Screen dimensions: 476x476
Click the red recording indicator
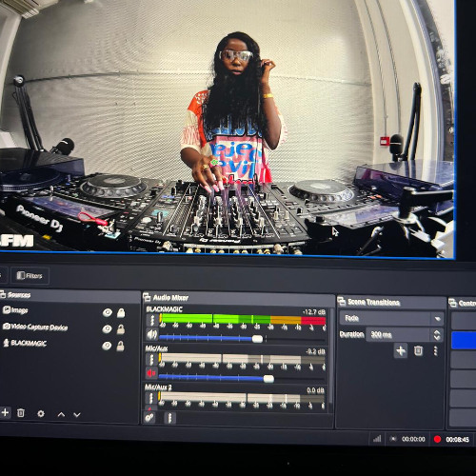[437, 439]
